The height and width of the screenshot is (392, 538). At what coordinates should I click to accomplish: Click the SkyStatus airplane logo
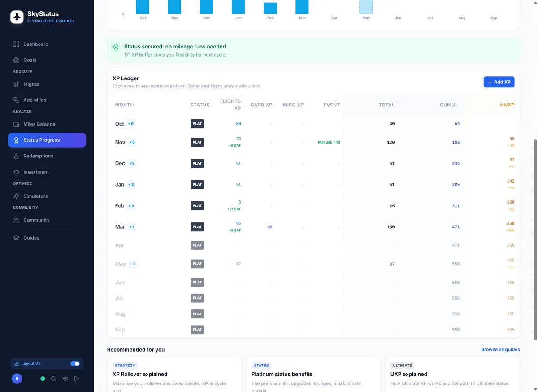coord(17,17)
